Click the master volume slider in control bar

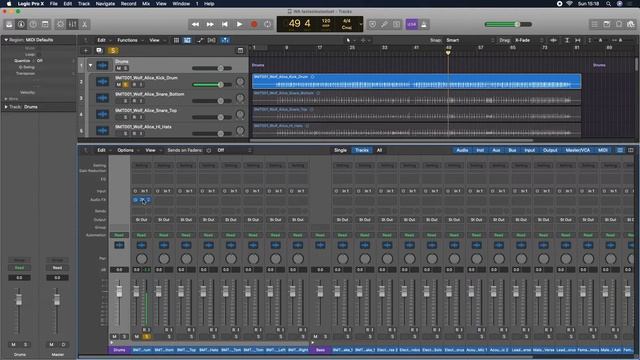(x=508, y=24)
